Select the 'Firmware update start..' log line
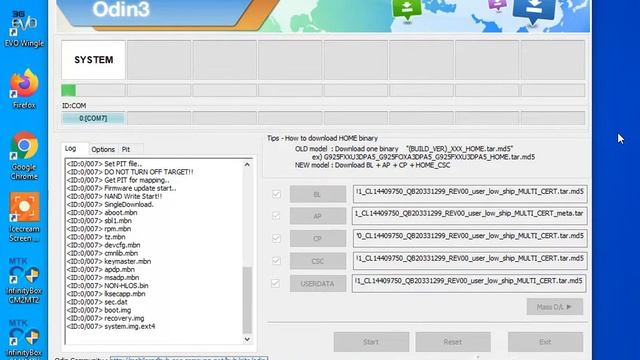Viewport: 640px width, 360px height. (121, 188)
